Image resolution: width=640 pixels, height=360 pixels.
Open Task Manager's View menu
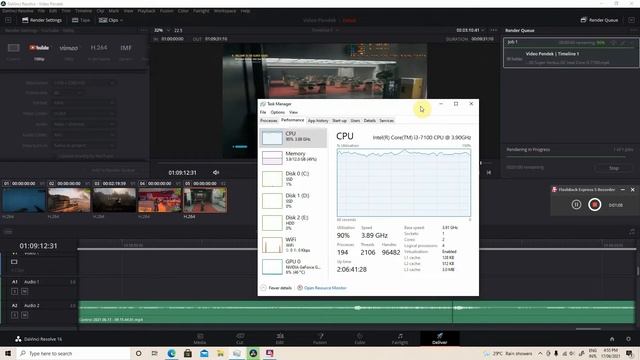tap(293, 112)
